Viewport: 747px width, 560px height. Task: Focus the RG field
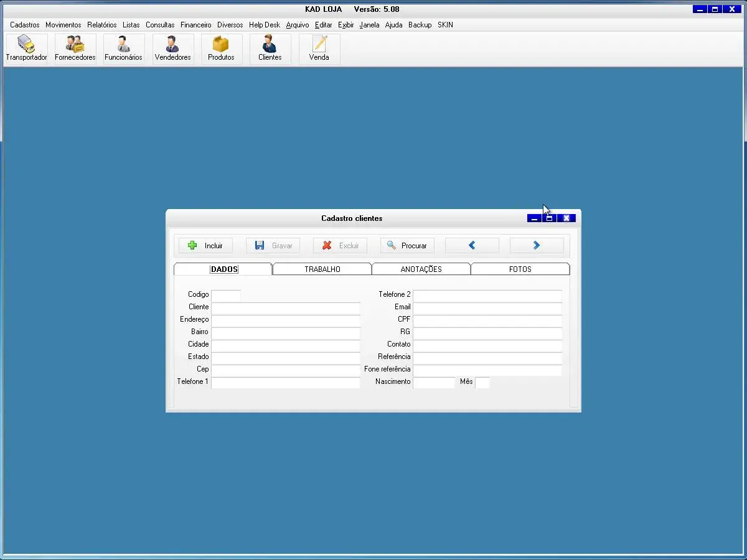point(487,332)
